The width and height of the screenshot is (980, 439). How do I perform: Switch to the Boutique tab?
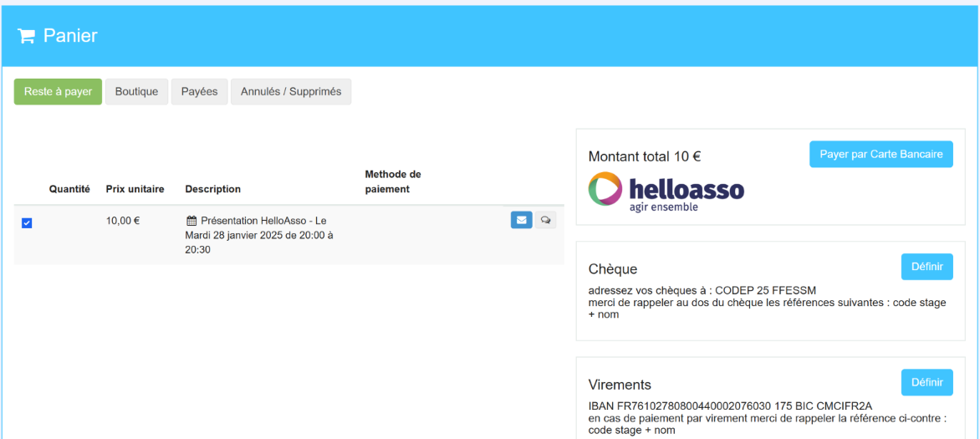pos(136,92)
